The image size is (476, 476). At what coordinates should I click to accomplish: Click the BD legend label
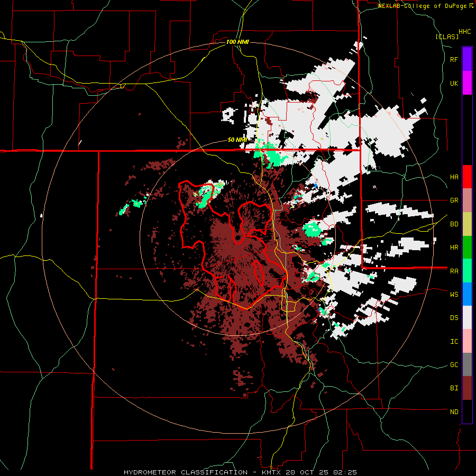454,224
